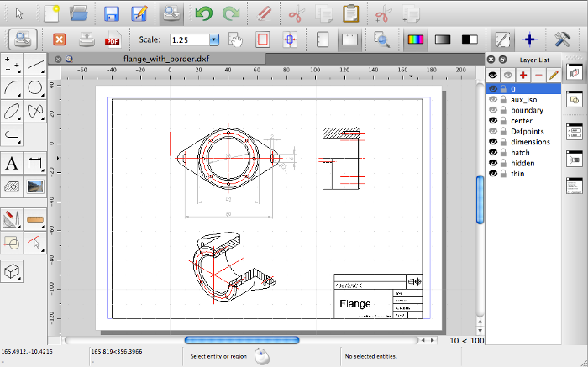Screen dimensions: 588x367
Task: Open the Scale dropdown list
Action: (x=213, y=39)
